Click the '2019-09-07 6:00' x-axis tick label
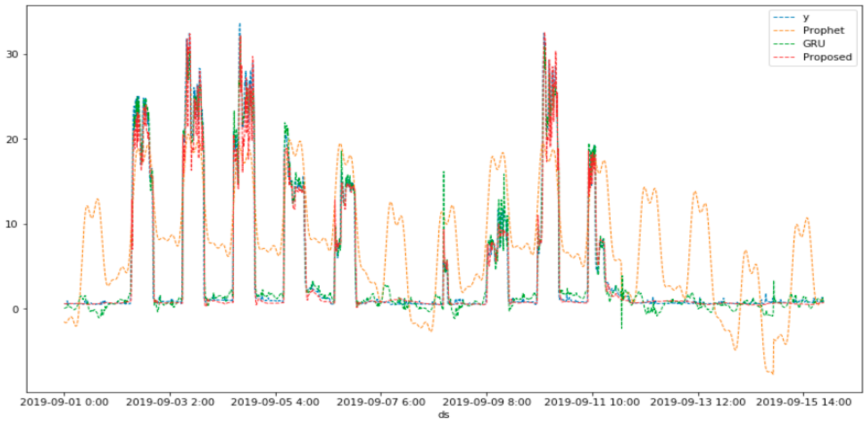This screenshot has width=868, height=424. (381, 402)
